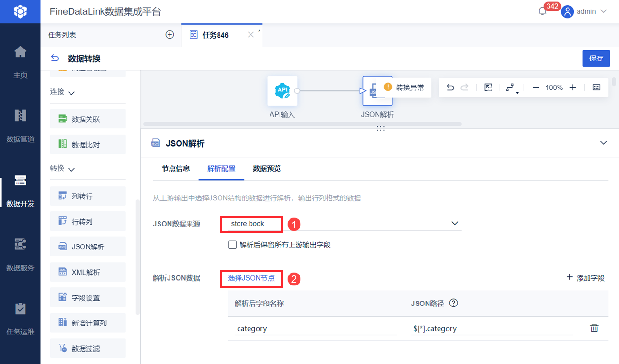Screen dimensions: 619x364
Task: Click the undo arrow in canvas toolbar
Action: (450, 88)
